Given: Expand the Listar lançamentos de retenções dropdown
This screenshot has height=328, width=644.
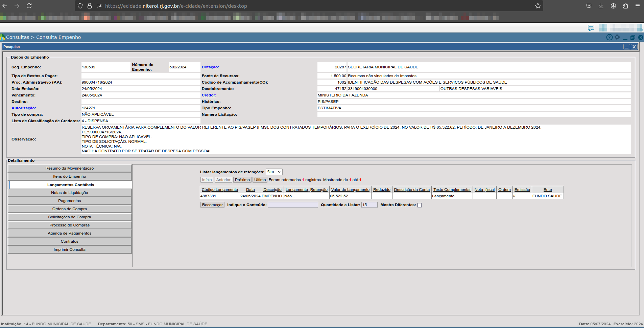Looking at the screenshot, I should point(274,172).
